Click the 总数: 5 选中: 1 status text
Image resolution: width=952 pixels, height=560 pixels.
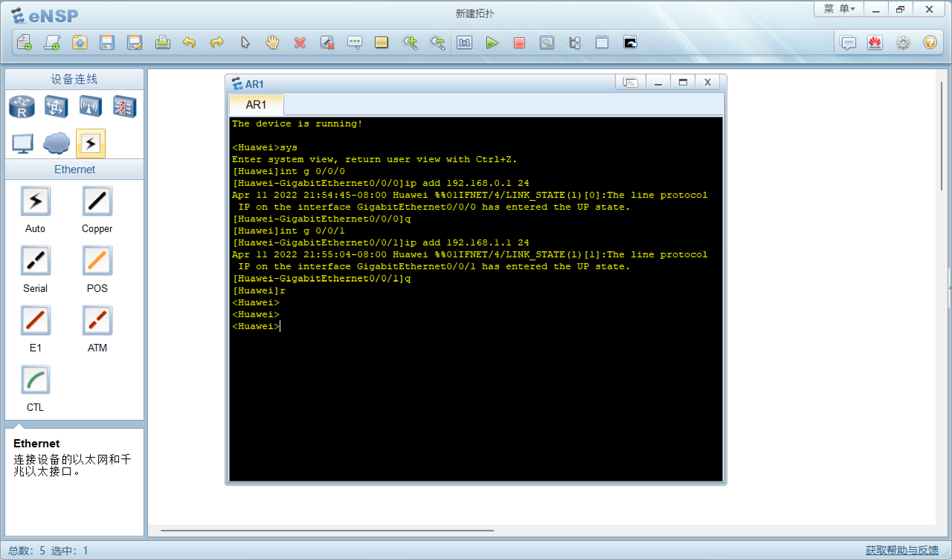pos(48,551)
